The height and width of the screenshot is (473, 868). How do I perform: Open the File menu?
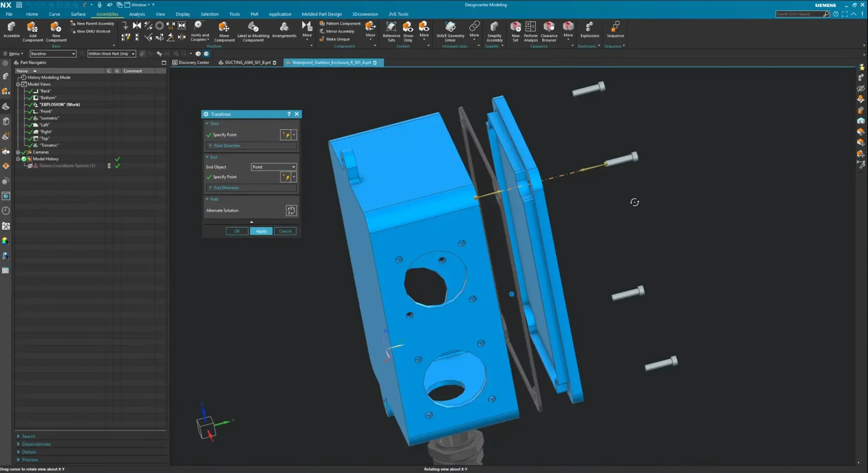click(9, 14)
